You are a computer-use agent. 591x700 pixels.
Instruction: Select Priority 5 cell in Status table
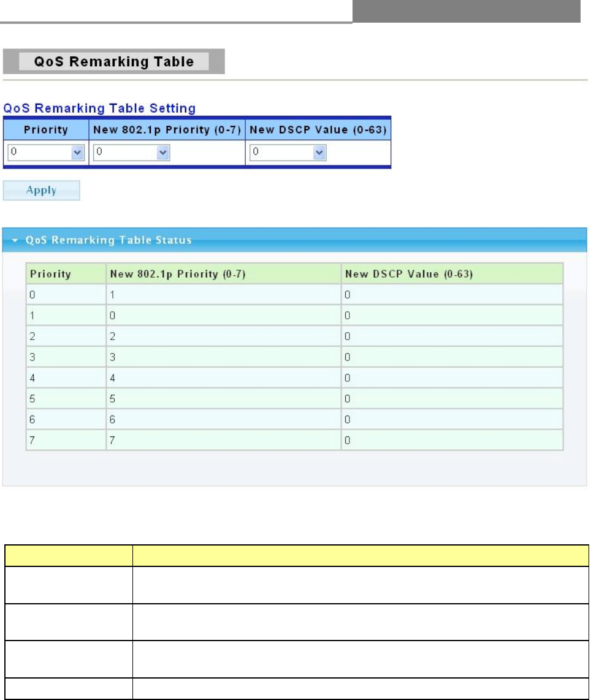66,398
